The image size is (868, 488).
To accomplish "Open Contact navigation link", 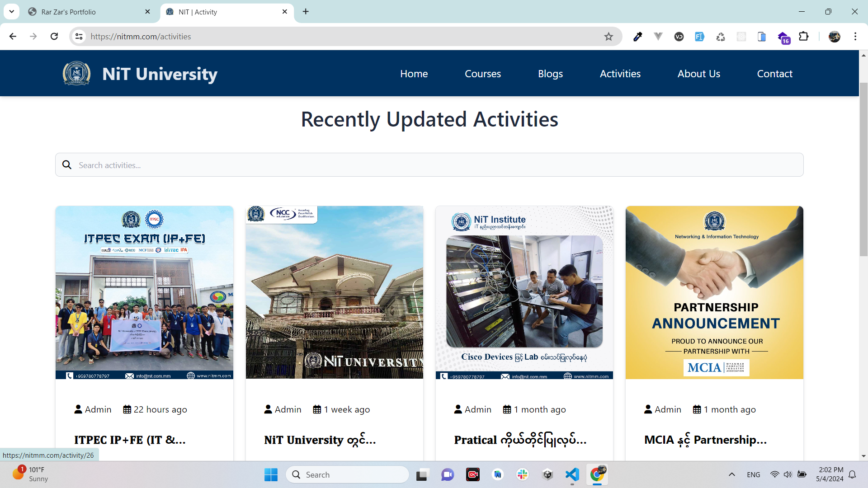I will (x=774, y=74).
